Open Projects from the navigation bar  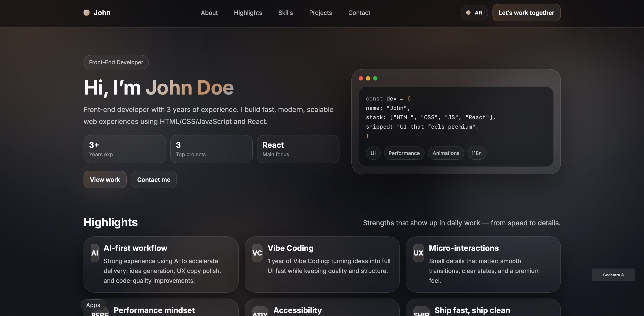click(320, 13)
